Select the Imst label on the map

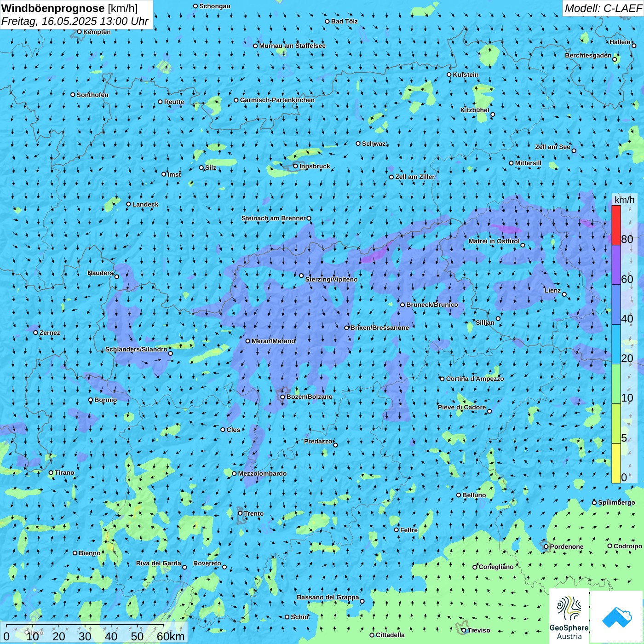tap(174, 174)
